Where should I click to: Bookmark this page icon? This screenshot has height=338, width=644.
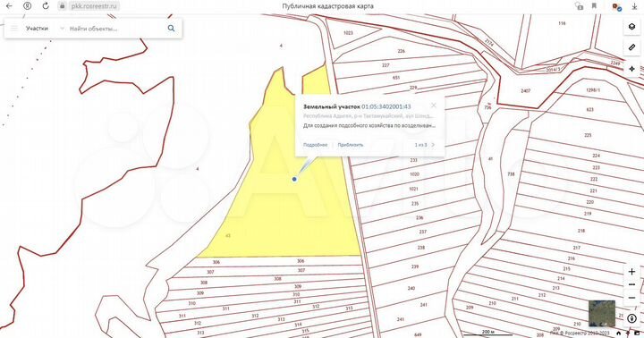pyautogui.click(x=594, y=5)
